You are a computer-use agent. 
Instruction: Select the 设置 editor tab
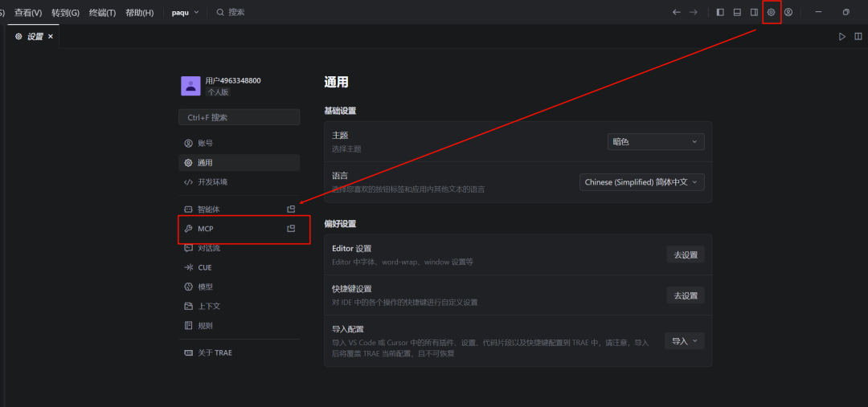(33, 36)
